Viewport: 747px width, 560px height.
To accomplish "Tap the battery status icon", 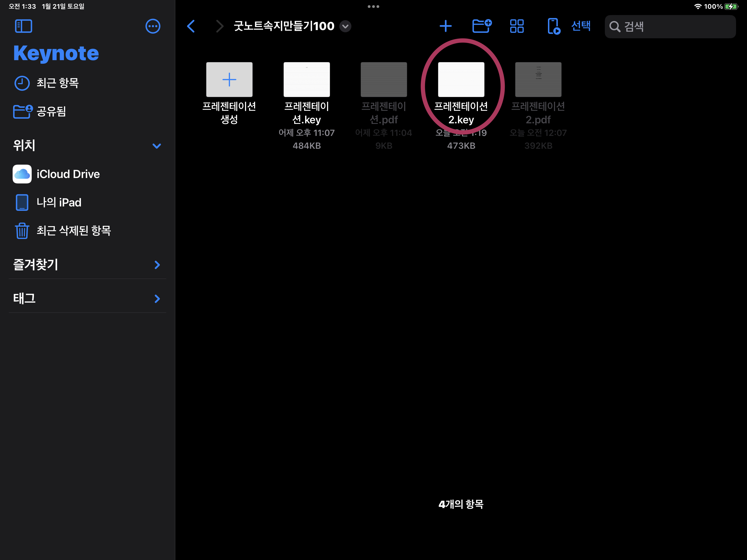I will tap(732, 6).
